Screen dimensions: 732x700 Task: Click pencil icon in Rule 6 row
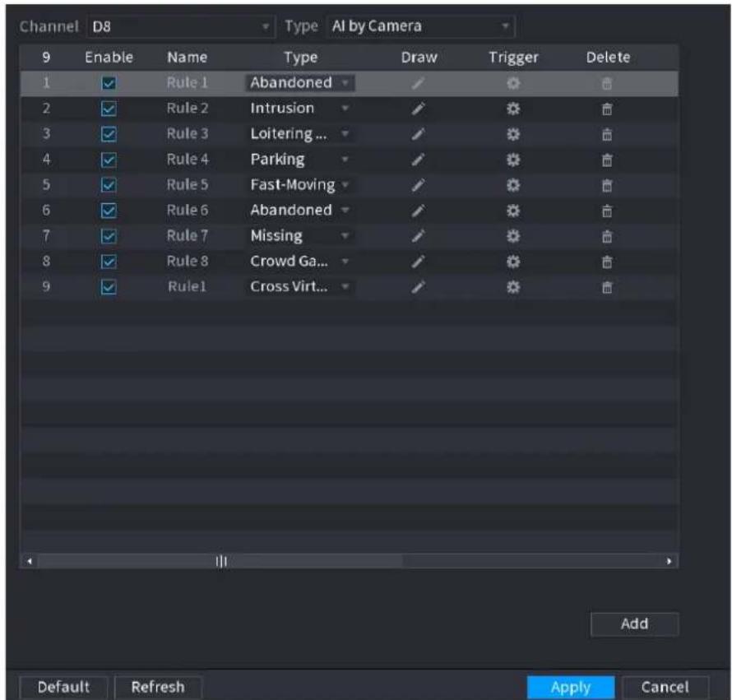418,211
